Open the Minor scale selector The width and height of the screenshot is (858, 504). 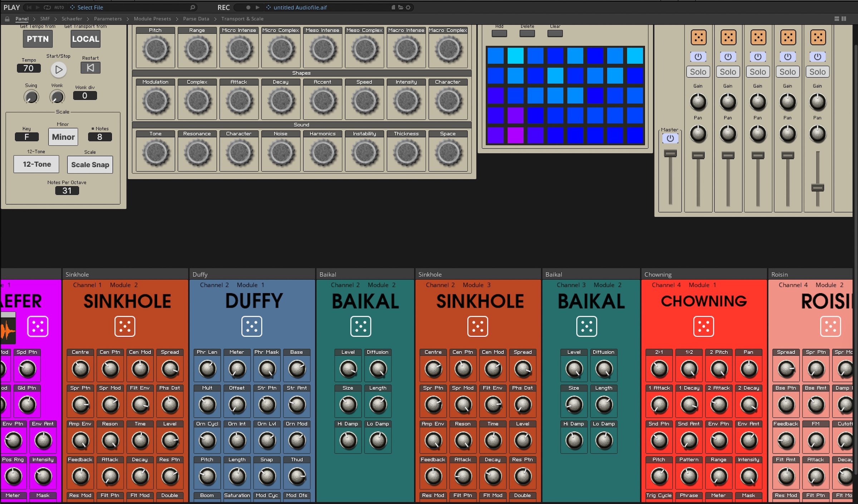pos(63,137)
